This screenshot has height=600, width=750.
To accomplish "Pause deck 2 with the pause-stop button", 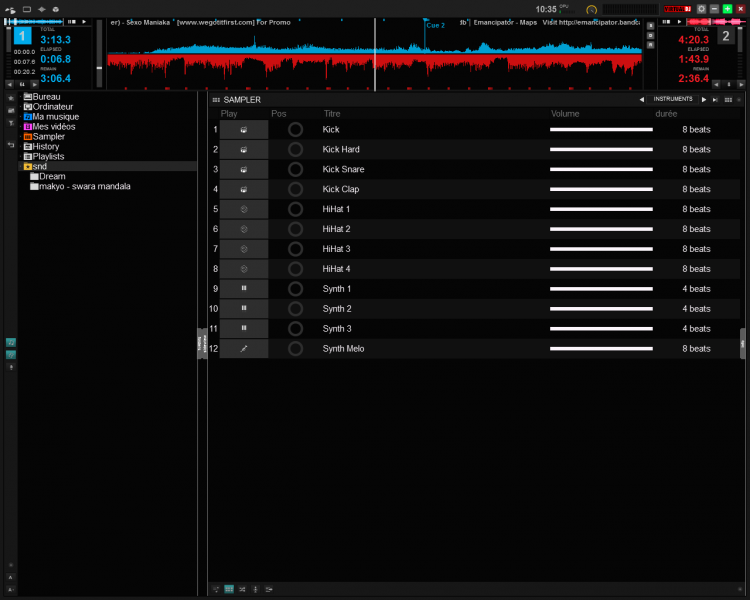I will point(666,22).
